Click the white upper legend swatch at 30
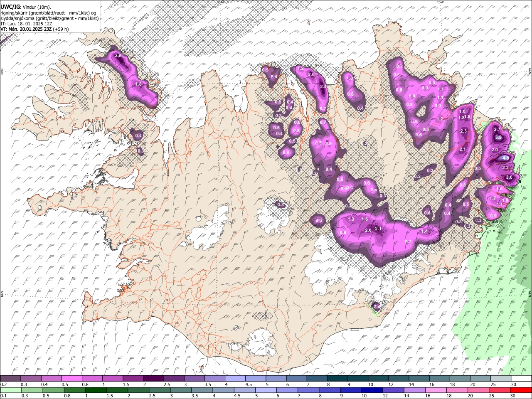 (x=521, y=378)
